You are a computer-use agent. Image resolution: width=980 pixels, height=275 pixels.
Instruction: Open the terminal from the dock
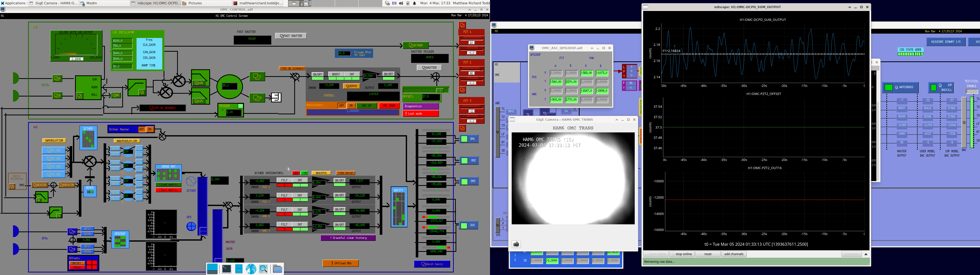(x=226, y=269)
